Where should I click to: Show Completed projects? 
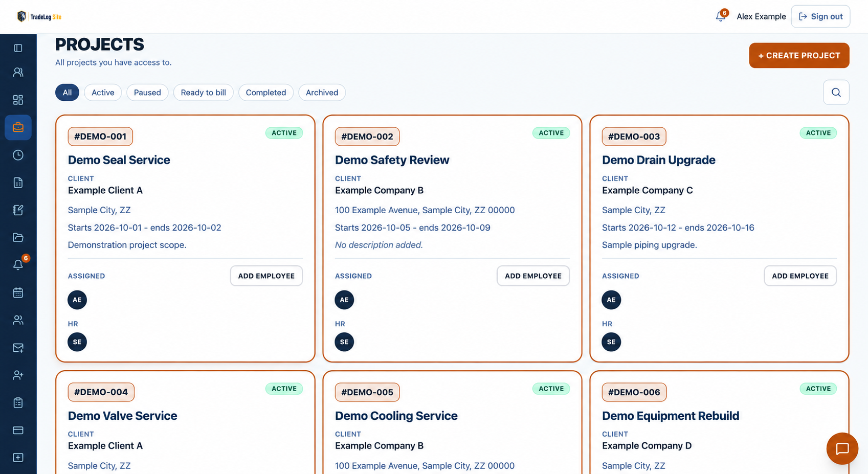(x=266, y=93)
